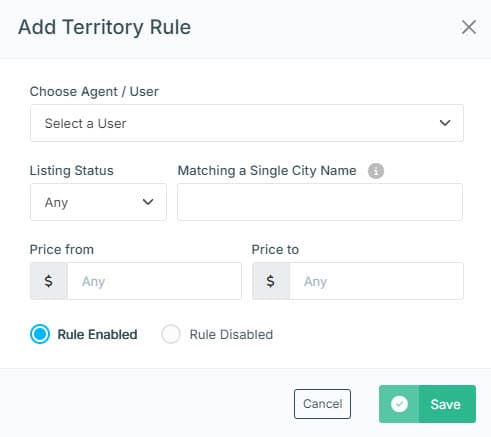Save the territory rule

427,404
